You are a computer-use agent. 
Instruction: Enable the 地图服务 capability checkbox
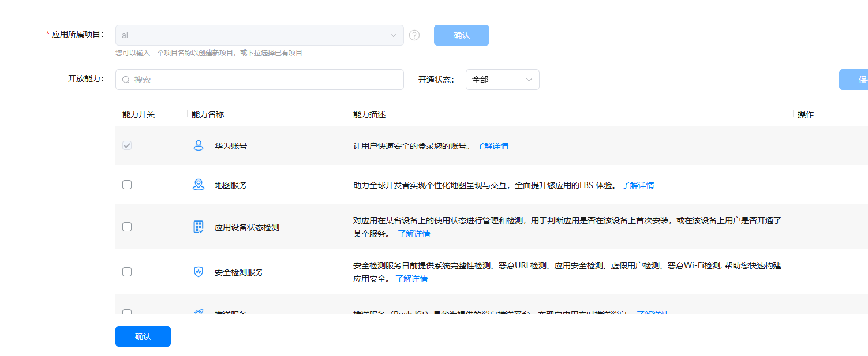pyautogui.click(x=127, y=185)
